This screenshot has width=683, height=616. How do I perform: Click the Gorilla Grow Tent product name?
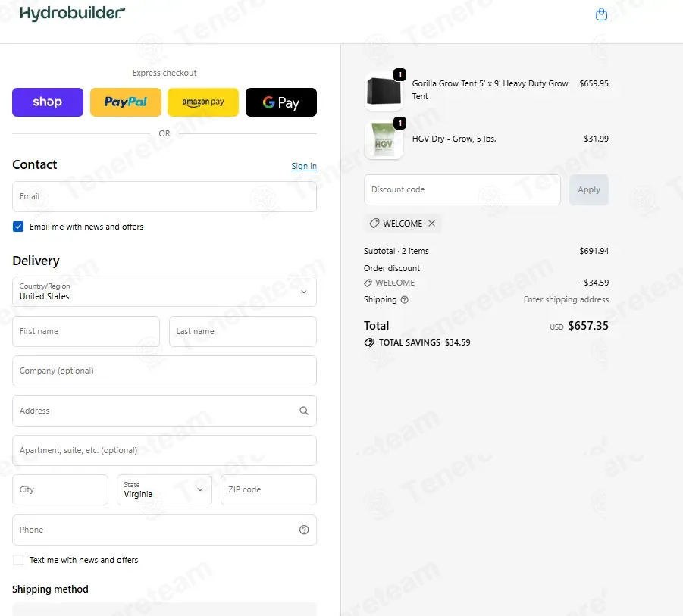[490, 89]
